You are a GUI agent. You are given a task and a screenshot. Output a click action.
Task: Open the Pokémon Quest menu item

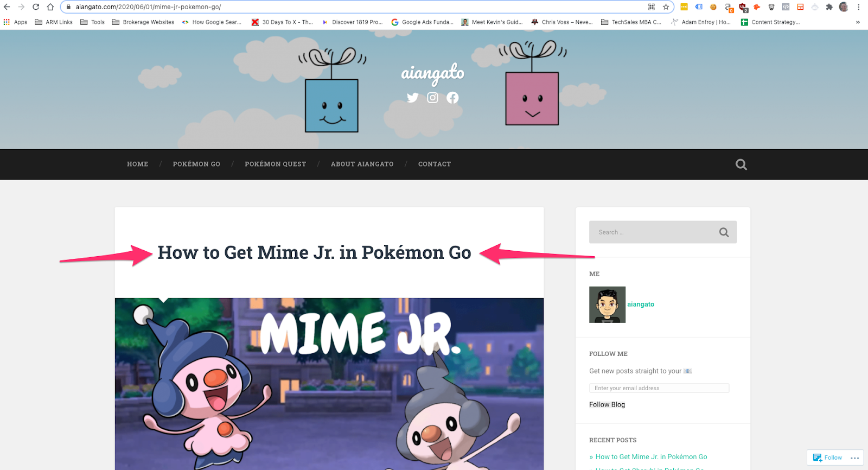275,164
